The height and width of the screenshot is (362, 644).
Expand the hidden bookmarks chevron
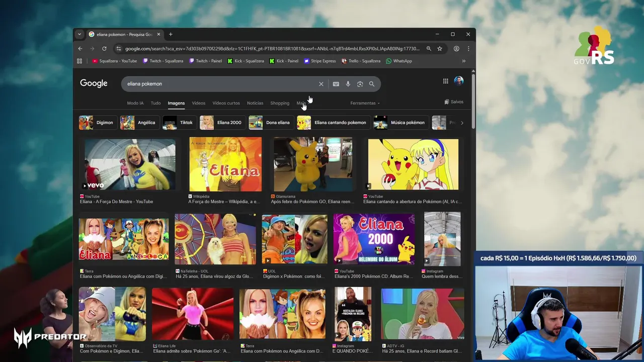463,61
